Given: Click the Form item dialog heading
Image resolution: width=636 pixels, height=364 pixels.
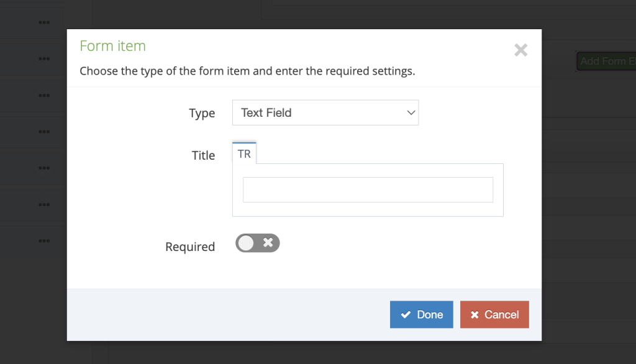Looking at the screenshot, I should pyautogui.click(x=112, y=45).
